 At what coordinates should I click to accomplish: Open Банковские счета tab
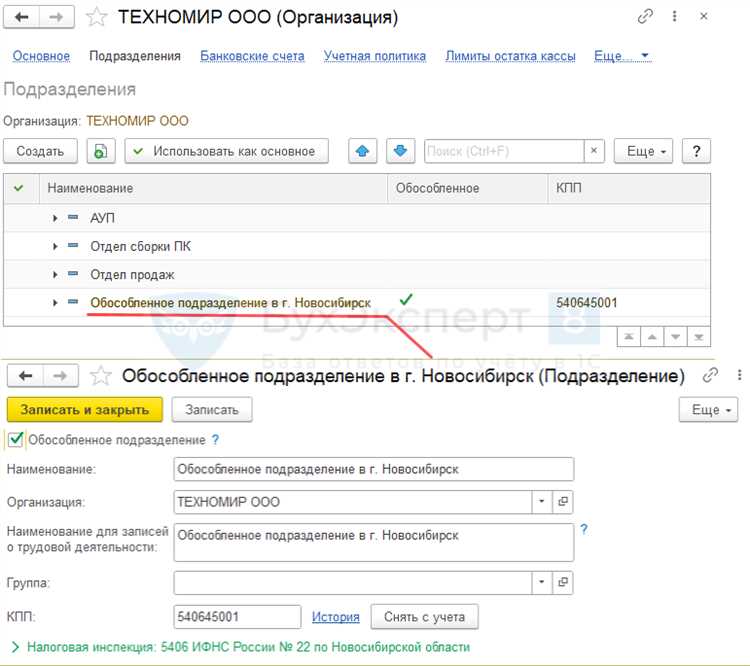(252, 56)
